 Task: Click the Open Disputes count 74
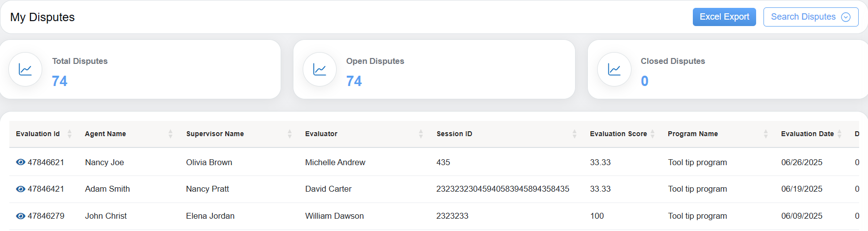[354, 81]
